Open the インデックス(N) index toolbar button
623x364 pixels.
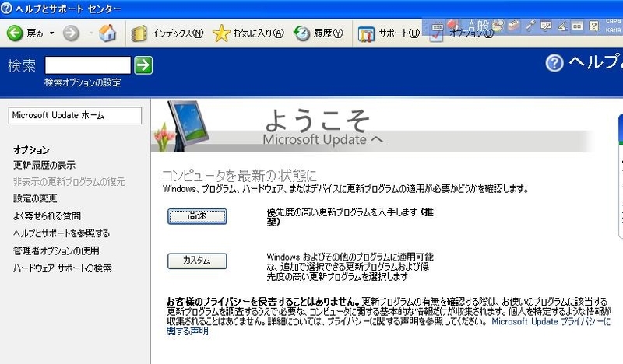click(x=167, y=33)
